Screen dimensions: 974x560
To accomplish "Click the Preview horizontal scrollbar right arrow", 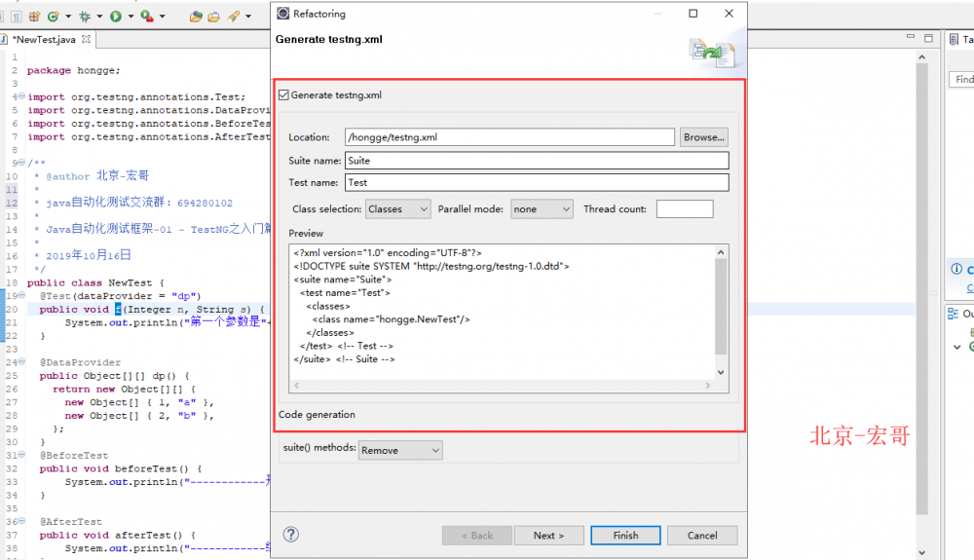I will point(707,386).
